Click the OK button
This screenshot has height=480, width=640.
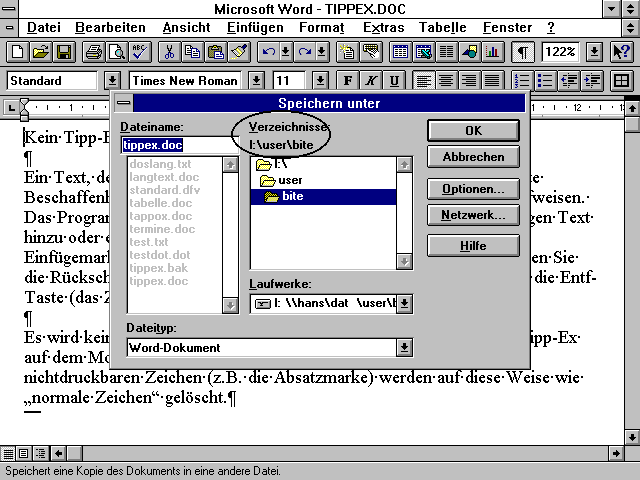pyautogui.click(x=473, y=131)
